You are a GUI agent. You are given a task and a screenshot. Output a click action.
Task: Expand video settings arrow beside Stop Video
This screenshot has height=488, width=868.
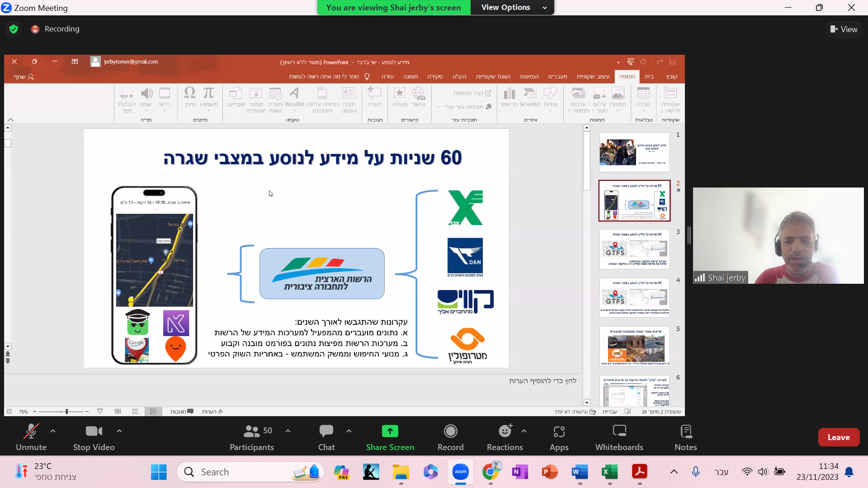[x=119, y=431]
